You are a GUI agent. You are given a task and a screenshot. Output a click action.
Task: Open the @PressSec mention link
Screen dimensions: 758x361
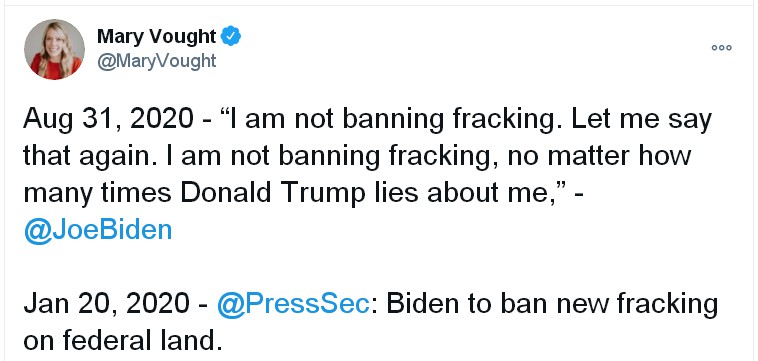point(293,303)
